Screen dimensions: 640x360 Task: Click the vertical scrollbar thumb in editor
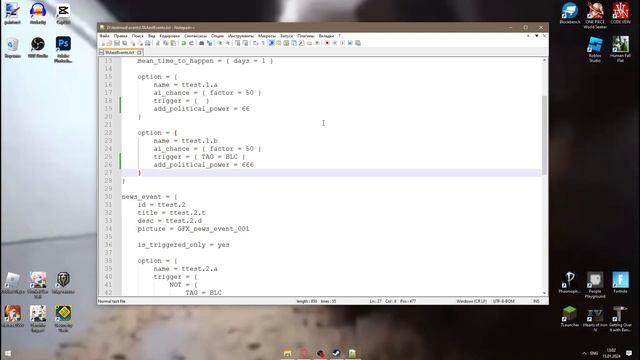544,135
